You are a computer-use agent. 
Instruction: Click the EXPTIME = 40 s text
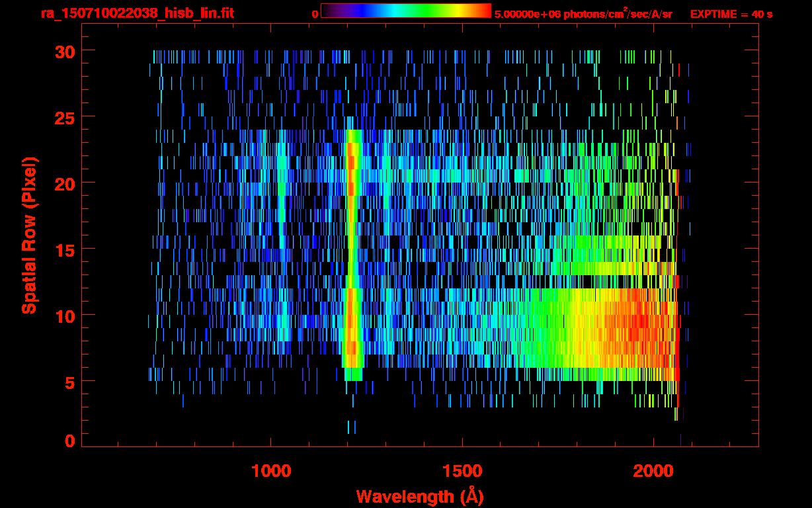731,14
